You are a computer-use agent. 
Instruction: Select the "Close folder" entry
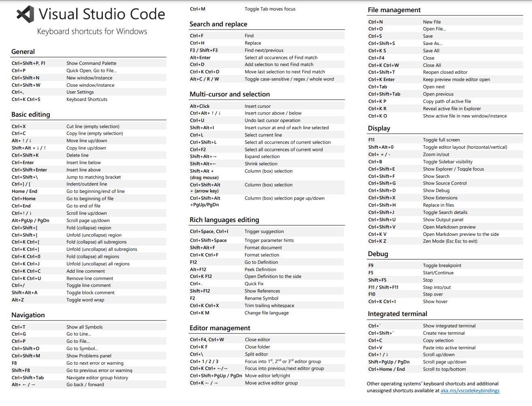[x=257, y=347]
